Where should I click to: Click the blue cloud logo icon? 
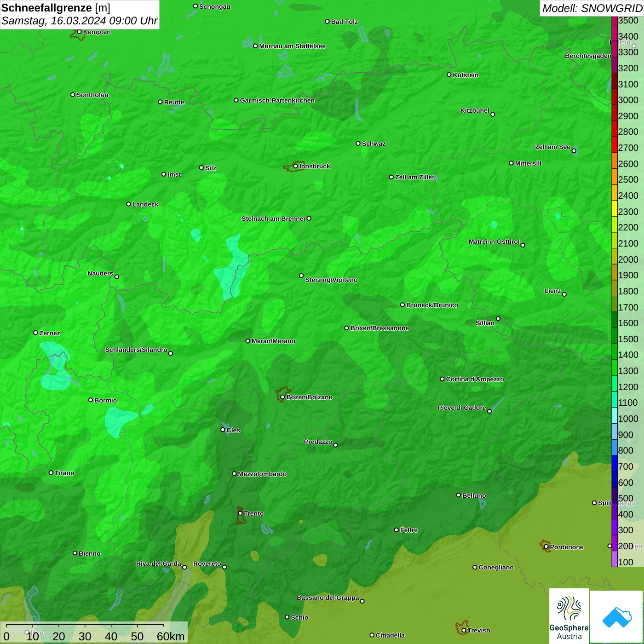pos(617,617)
